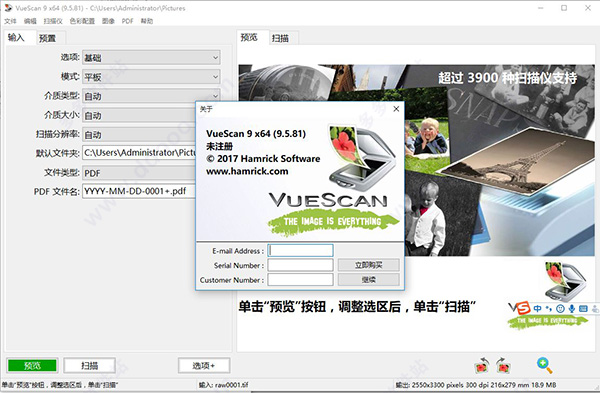The height and width of the screenshot is (393, 600).
Task: Open the 文件类型 dropdown showing PDF
Action: point(139,173)
